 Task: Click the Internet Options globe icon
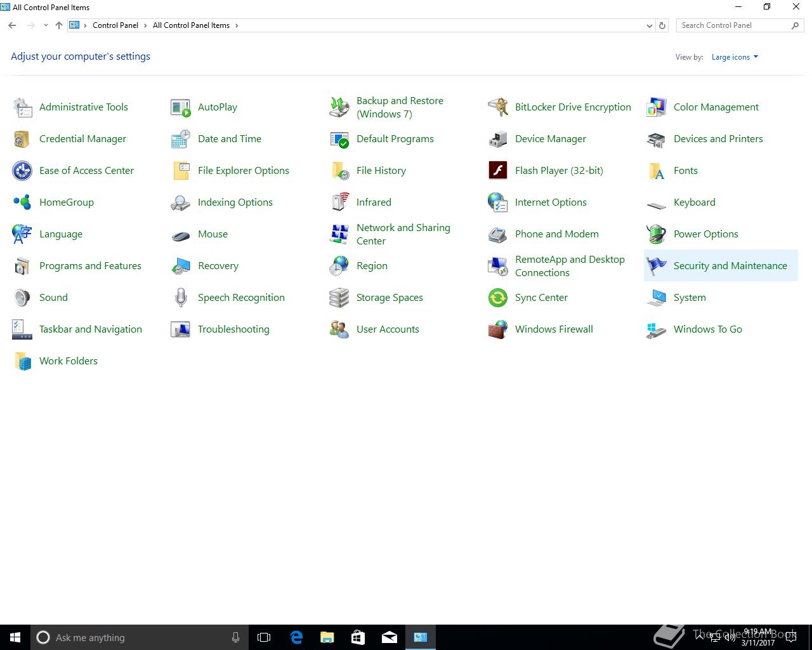click(498, 202)
